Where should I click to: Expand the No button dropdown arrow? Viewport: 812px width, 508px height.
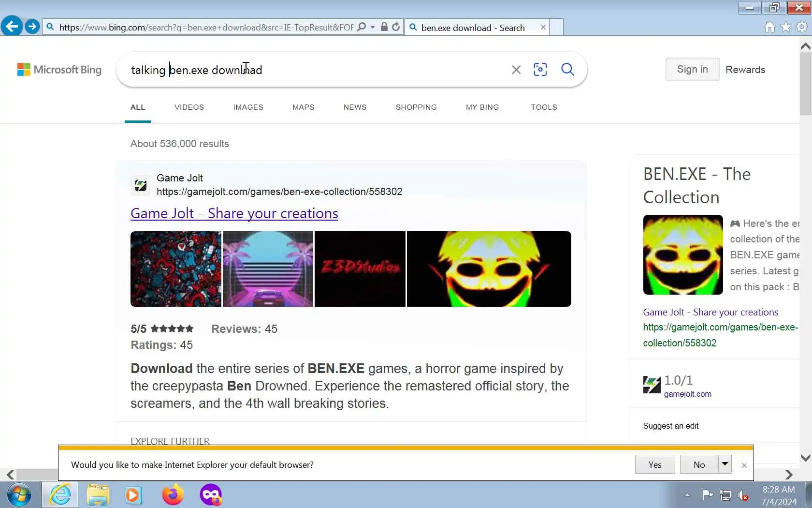pyautogui.click(x=725, y=464)
